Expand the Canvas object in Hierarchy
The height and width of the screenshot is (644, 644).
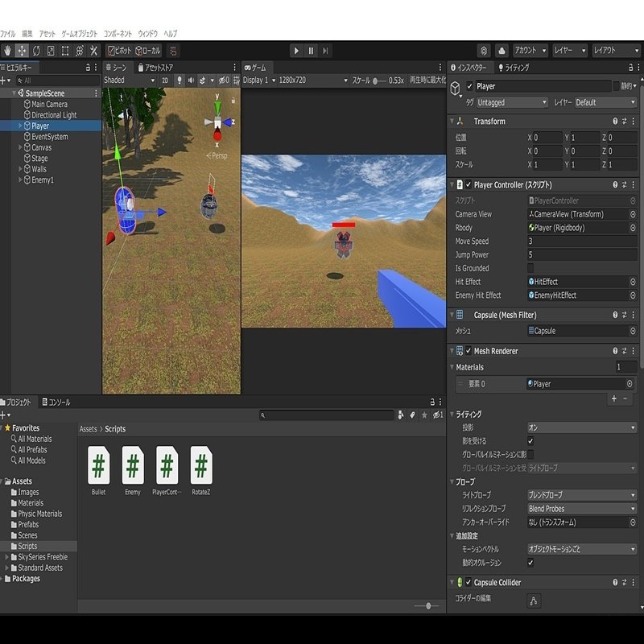[20, 147]
